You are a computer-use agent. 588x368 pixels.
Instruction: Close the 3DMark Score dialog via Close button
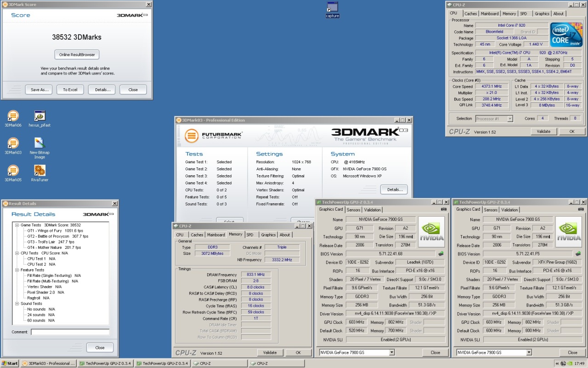click(133, 90)
